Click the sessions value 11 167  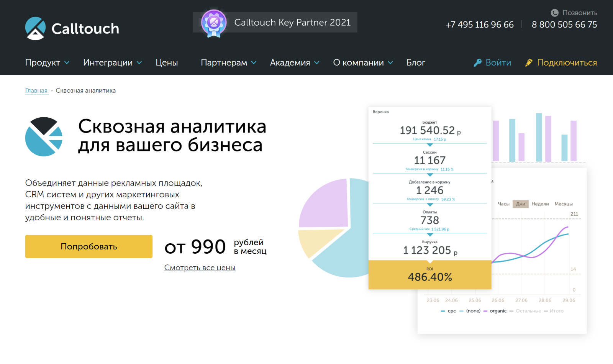click(430, 160)
